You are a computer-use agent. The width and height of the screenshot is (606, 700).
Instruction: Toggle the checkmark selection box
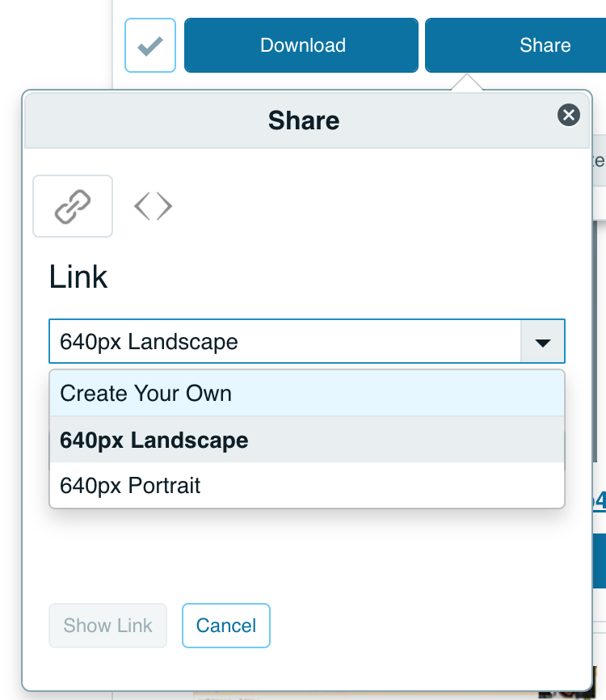pos(150,45)
